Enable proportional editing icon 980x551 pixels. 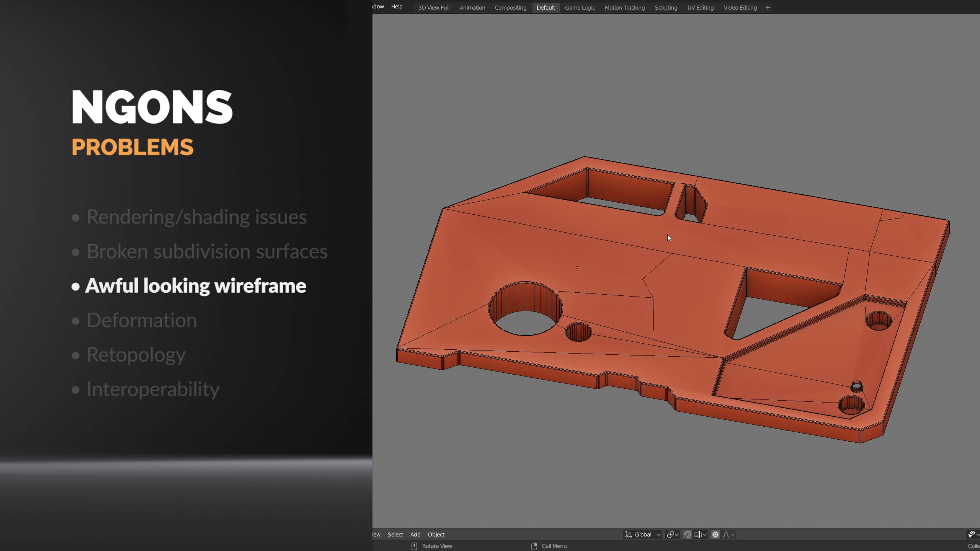point(716,534)
